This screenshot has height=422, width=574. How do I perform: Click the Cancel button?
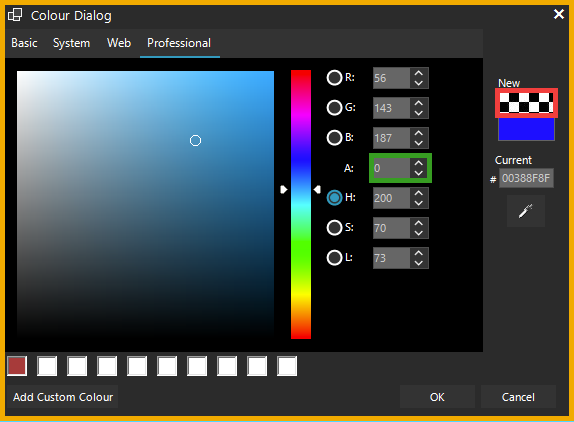point(518,397)
